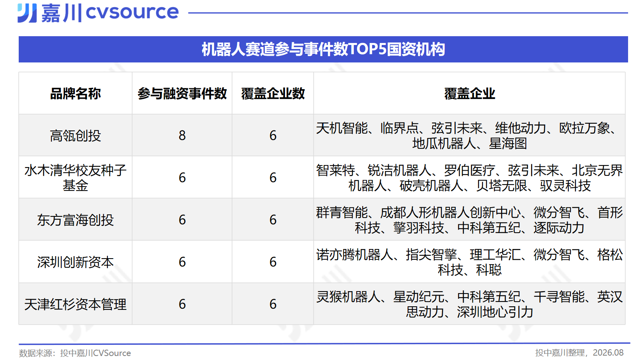Click the companies list starting with 智莱特
Viewport: 644px width, 358px height.
pos(469,178)
